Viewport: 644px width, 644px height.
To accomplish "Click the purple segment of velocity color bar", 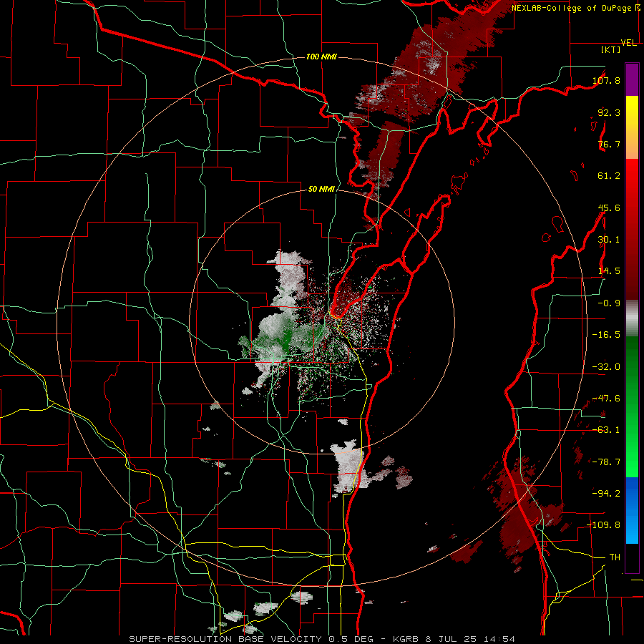I will click(632, 79).
